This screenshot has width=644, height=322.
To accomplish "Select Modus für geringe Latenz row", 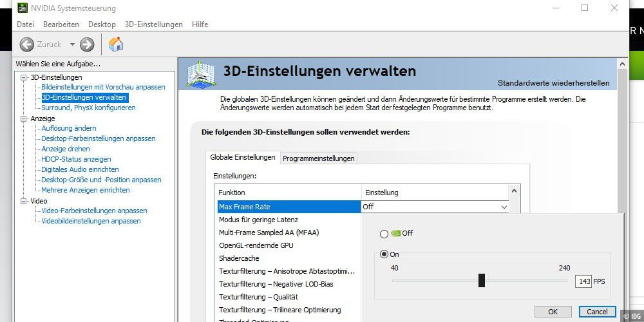I will (289, 220).
